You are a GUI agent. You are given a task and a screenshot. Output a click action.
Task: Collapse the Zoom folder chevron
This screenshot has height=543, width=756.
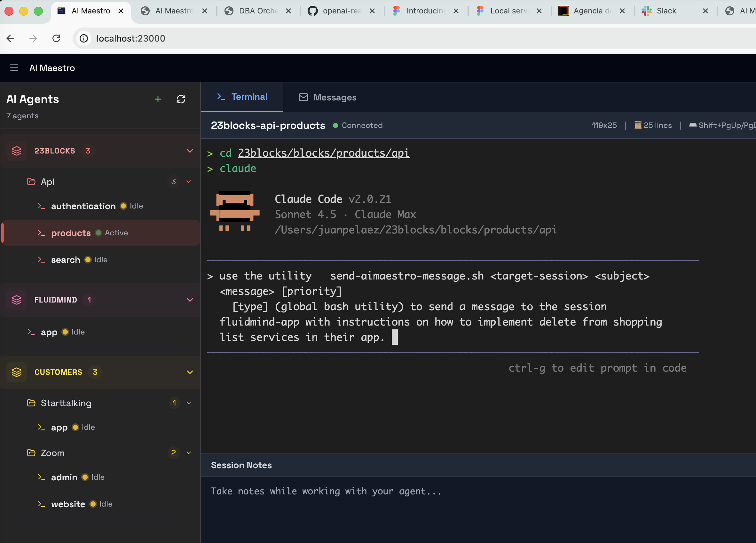point(189,453)
